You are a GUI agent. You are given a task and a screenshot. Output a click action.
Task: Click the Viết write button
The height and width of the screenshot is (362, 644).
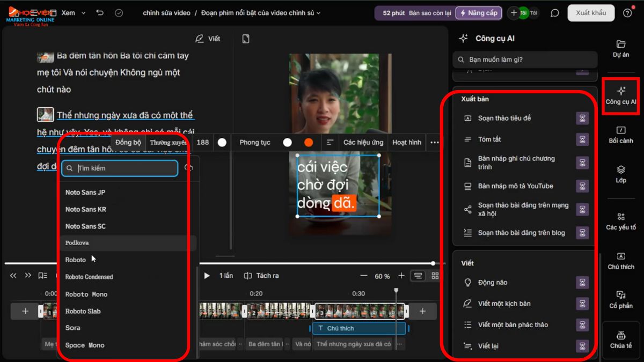[208, 39]
